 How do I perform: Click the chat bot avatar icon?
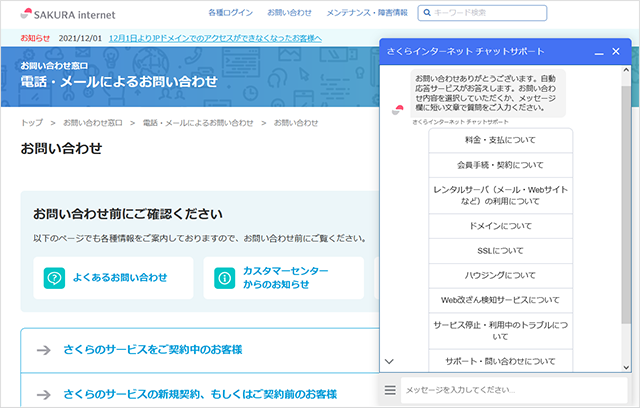(x=397, y=111)
